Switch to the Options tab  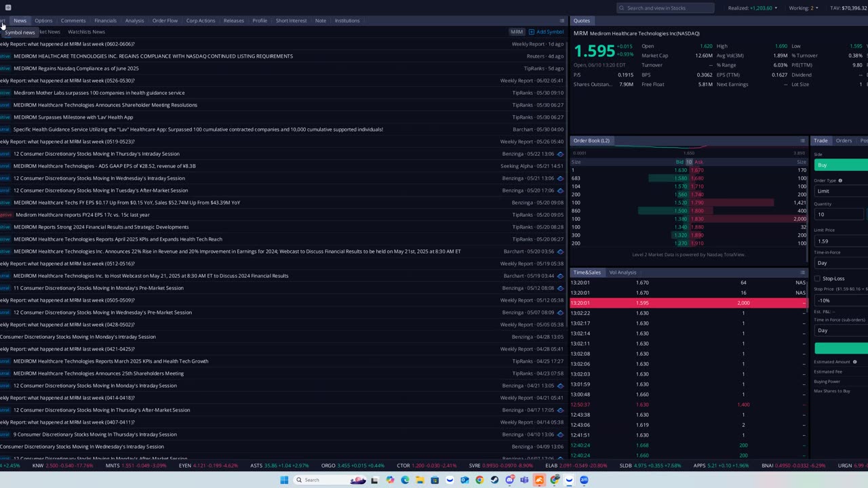43,20
